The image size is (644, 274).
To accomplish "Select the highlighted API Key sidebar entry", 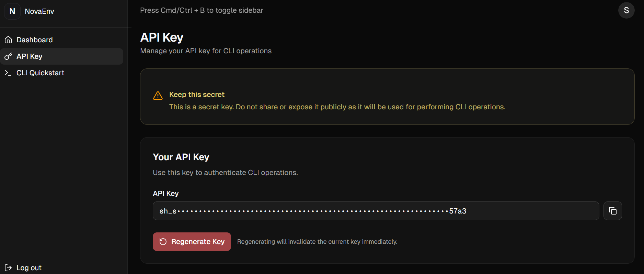I will tap(30, 56).
